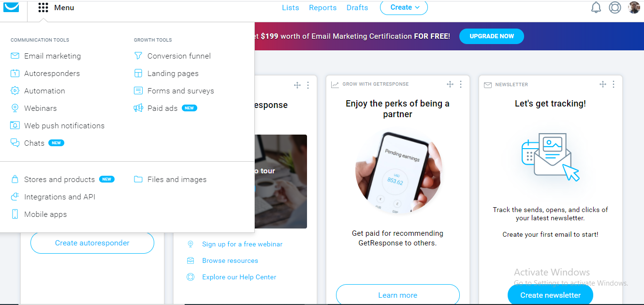Select the Autoresponders menu icon

pos(15,73)
